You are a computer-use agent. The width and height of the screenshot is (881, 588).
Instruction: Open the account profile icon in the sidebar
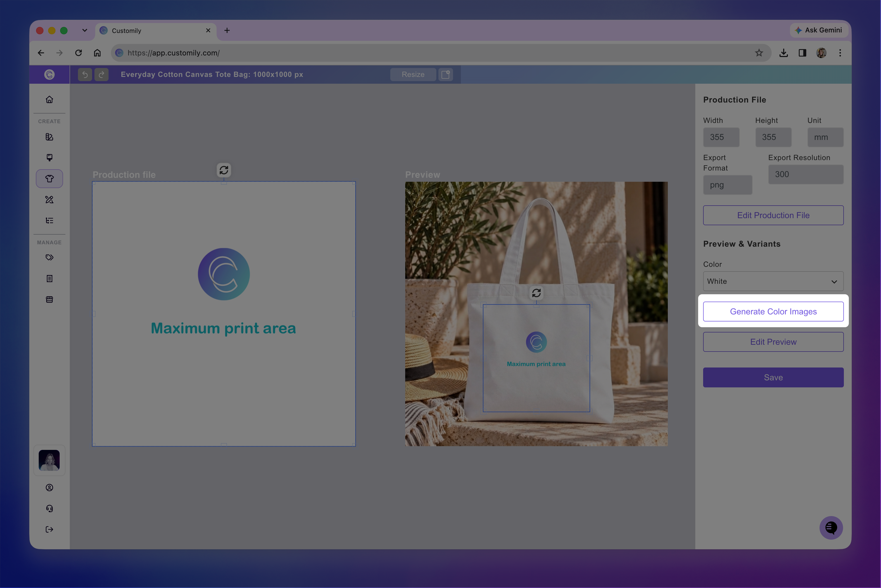49,488
